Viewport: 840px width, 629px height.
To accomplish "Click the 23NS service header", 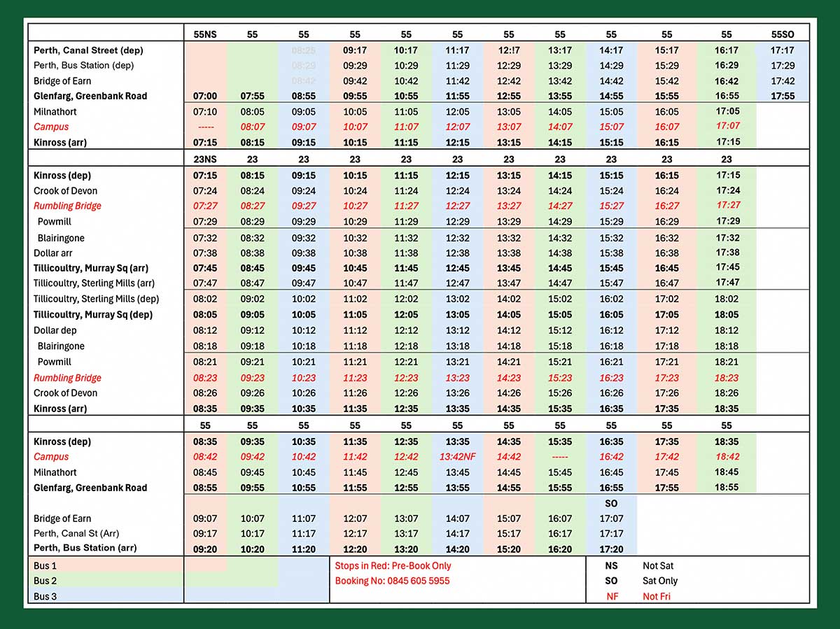I will click(204, 160).
